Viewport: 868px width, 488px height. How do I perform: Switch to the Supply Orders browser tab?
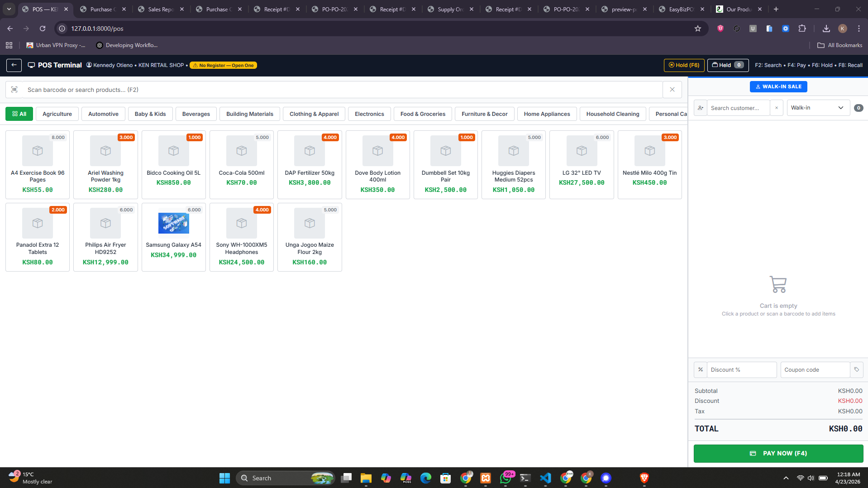click(451, 9)
